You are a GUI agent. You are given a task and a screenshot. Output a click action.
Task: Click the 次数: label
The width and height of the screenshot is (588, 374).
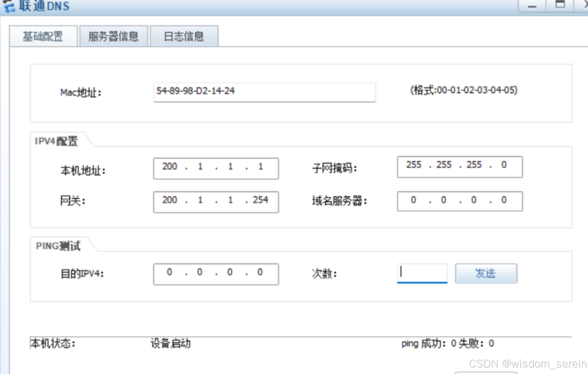pyautogui.click(x=324, y=274)
